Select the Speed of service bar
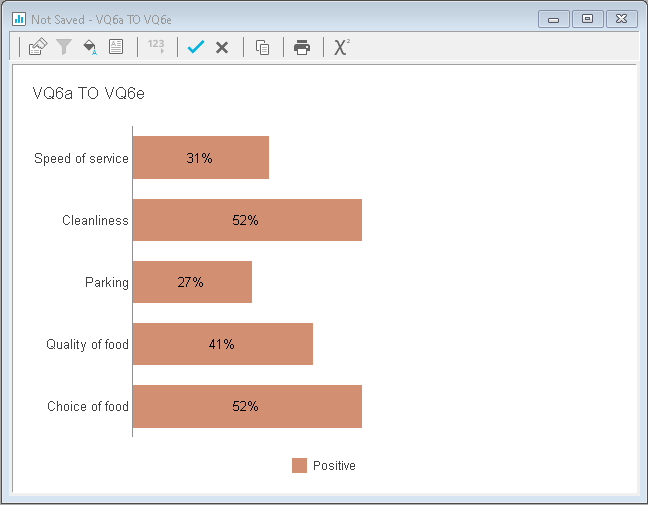 coord(201,157)
